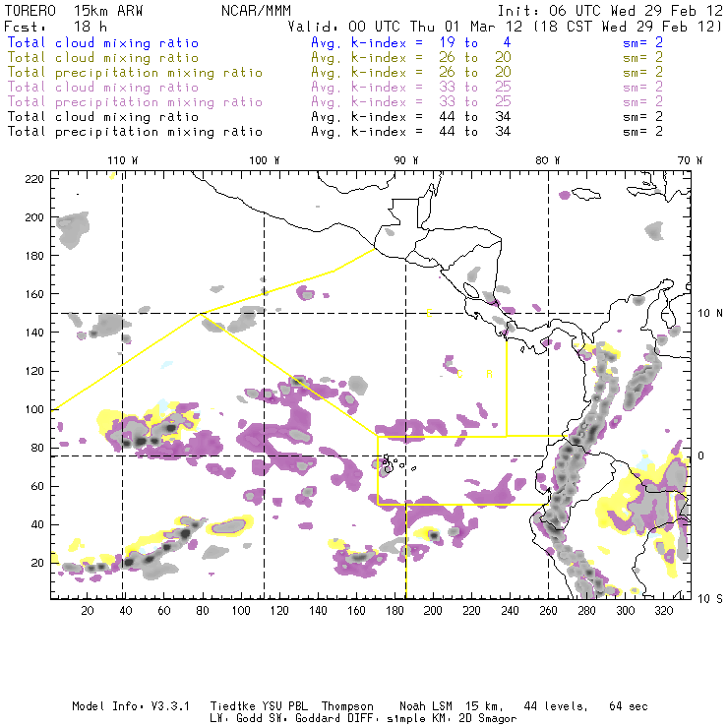Click 'Avg. k-index = 33 to 25' on pink cloud row
The image size is (728, 728).
click(411, 88)
